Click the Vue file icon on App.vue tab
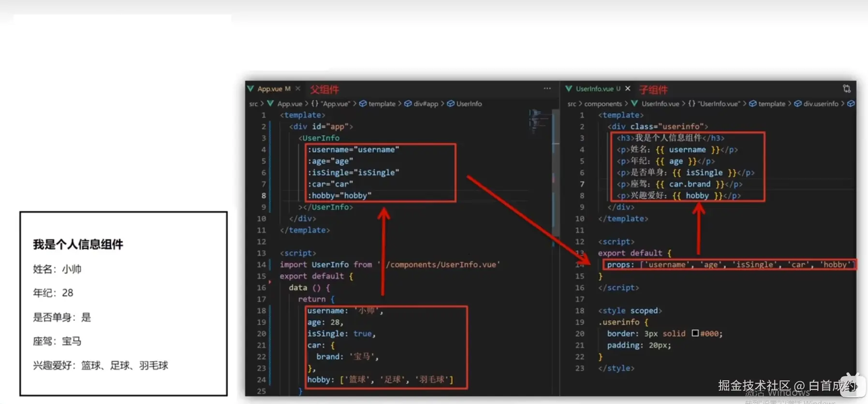This screenshot has height=404, width=868. 250,89
